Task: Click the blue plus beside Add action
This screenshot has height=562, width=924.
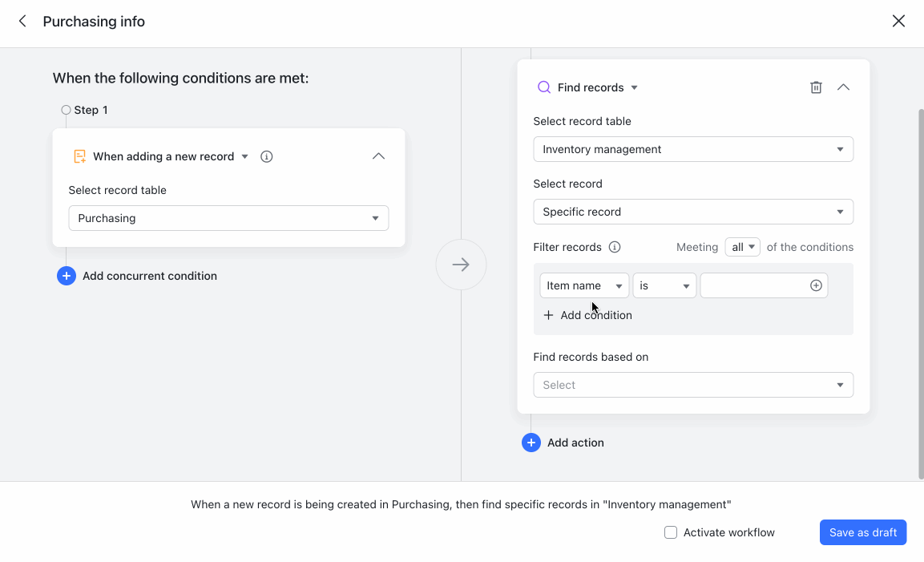Action: click(531, 442)
